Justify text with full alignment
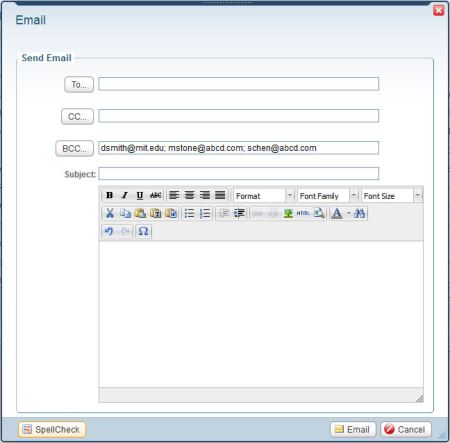Image resolution: width=450 pixels, height=443 pixels. click(x=220, y=195)
